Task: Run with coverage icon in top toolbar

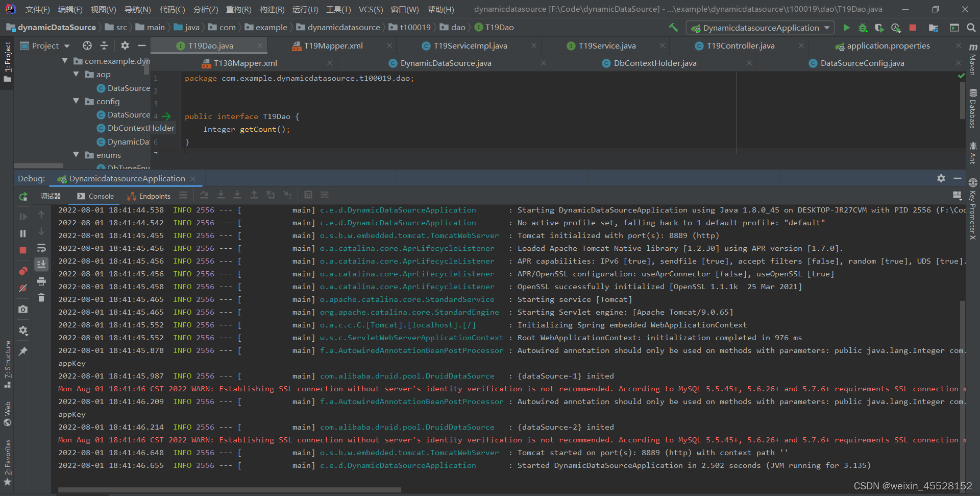Action: pos(879,28)
